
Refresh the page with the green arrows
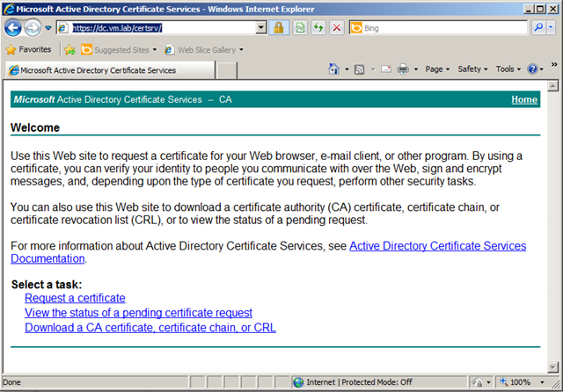click(318, 28)
